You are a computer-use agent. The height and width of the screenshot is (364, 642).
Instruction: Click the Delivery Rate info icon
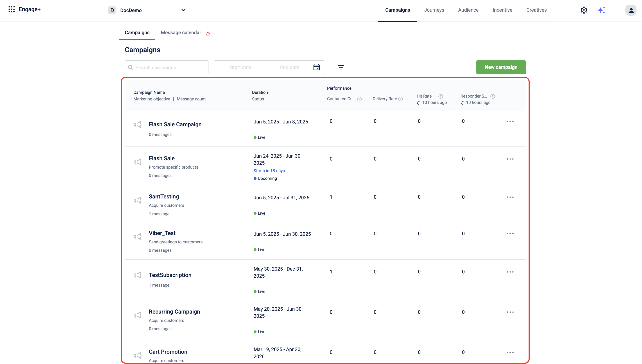tap(401, 99)
